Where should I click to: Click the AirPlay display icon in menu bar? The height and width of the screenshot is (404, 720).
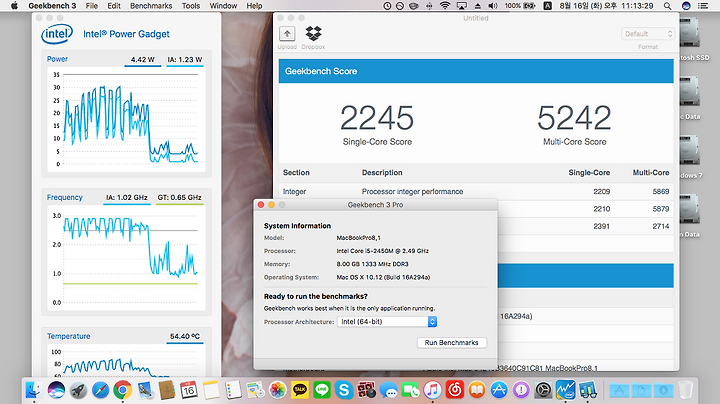[x=462, y=6]
